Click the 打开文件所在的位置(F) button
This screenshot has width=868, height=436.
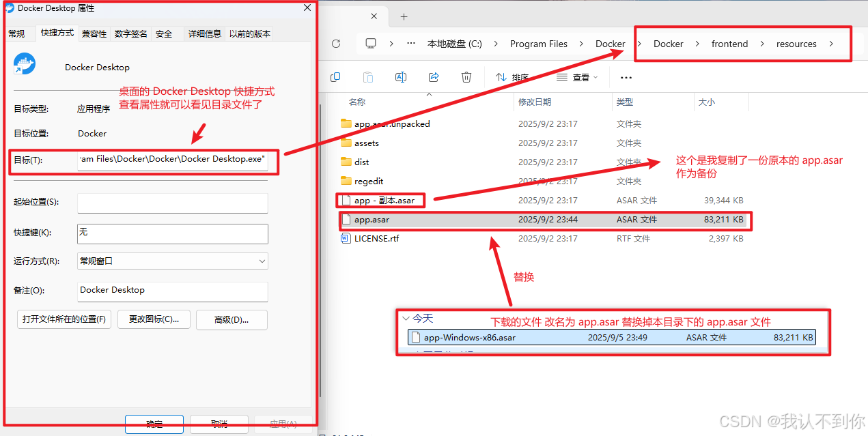[x=64, y=319]
